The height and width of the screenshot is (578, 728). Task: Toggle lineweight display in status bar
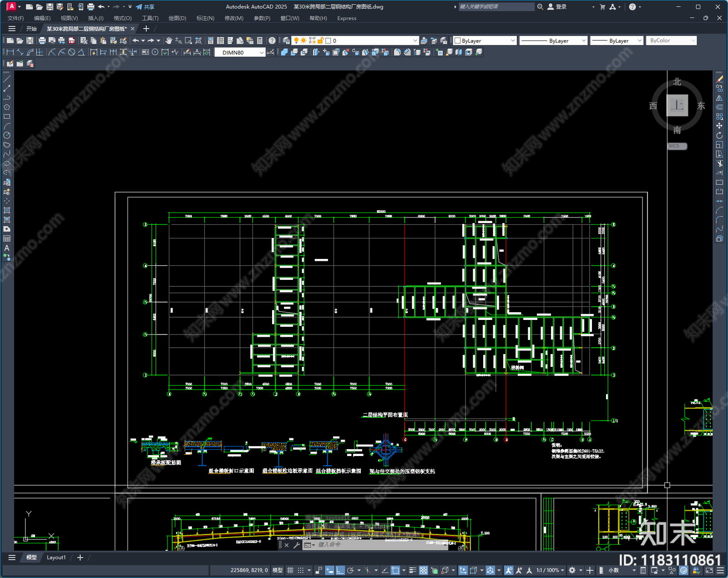(413, 570)
